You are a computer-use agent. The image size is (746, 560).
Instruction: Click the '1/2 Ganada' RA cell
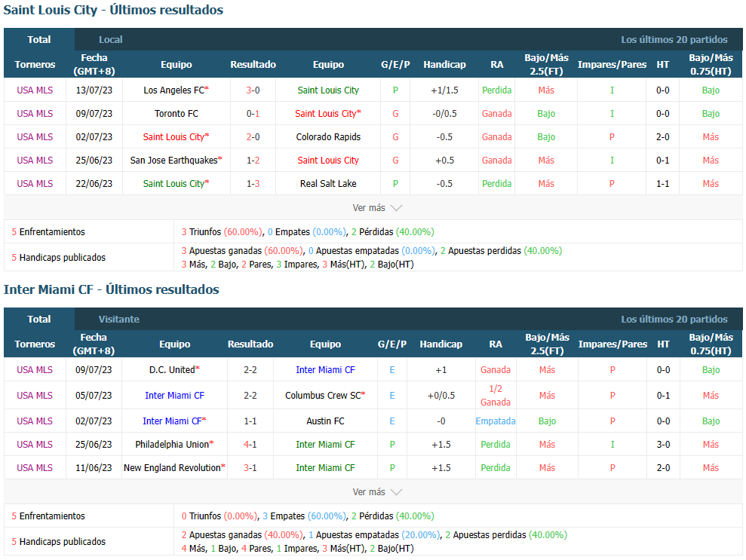point(496,395)
